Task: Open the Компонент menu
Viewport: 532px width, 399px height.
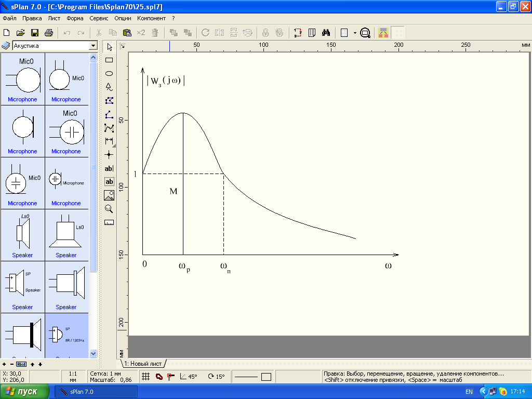Action: tap(151, 18)
